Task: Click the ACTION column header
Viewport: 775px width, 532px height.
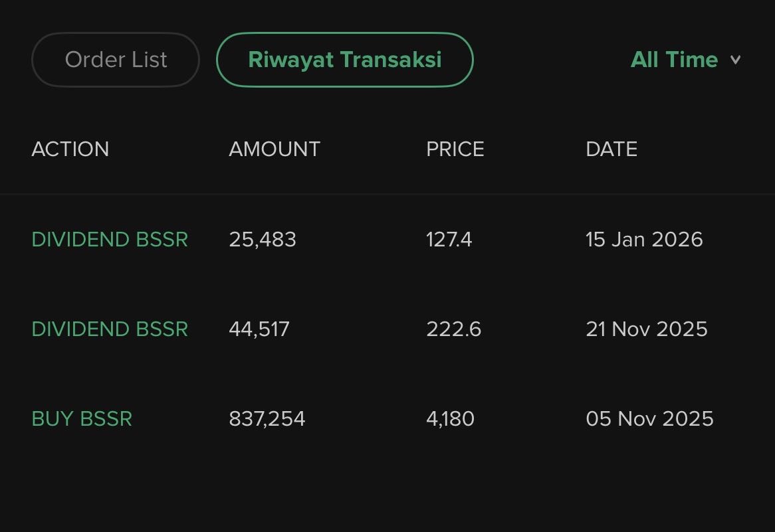Action: pos(70,149)
